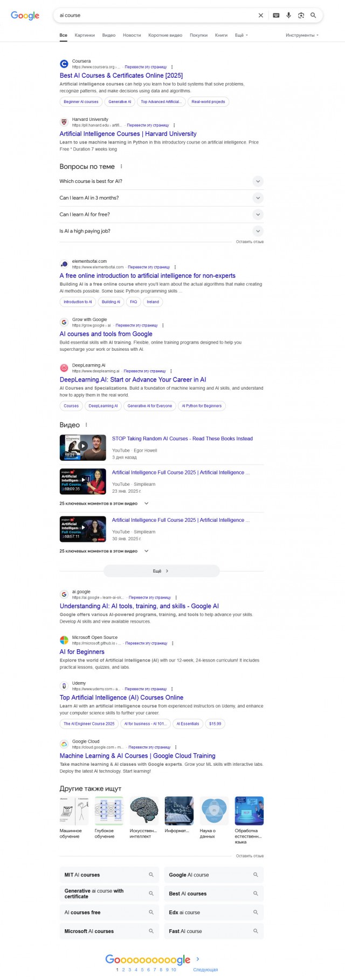Open three-dot menu for Harvard University result
345x980 pixels.
174,125
